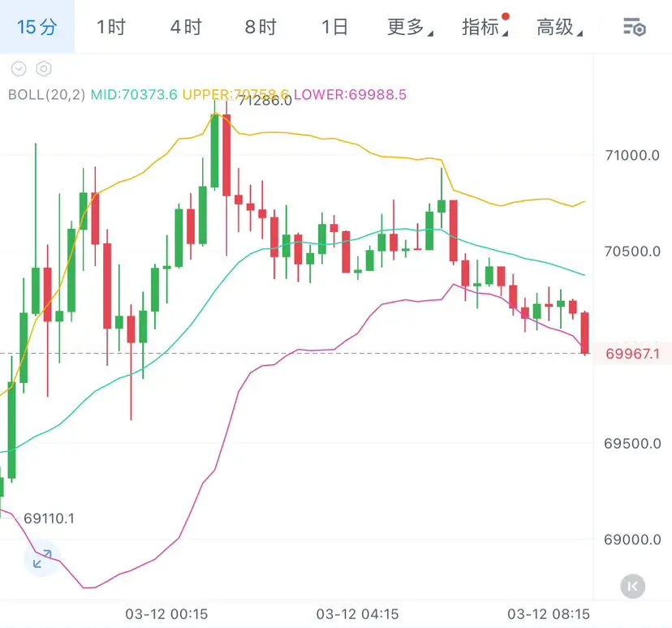672x628 pixels.
Task: Switch to the 1日 timeframe
Action: pyautogui.click(x=334, y=27)
